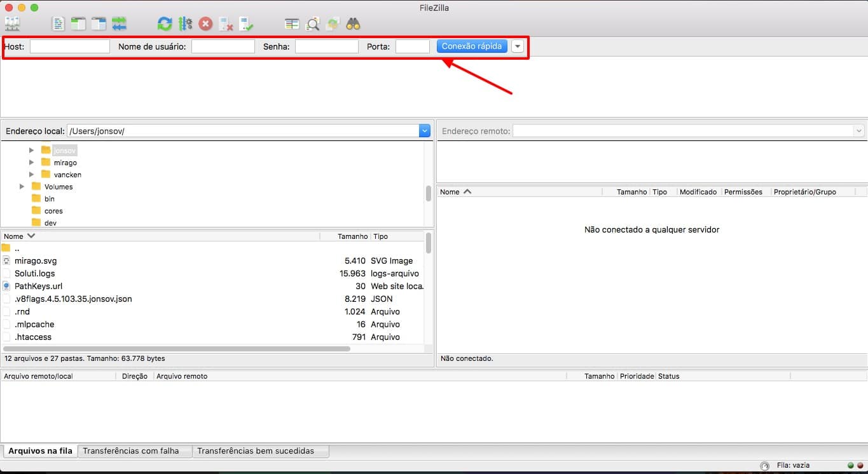
Task: Select the bin folder in local tree
Action: pos(50,199)
